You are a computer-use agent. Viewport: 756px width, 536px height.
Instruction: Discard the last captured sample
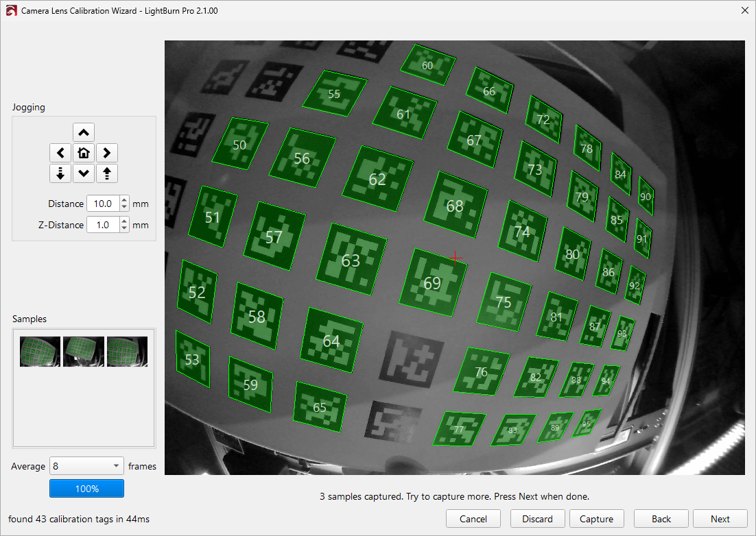click(537, 519)
